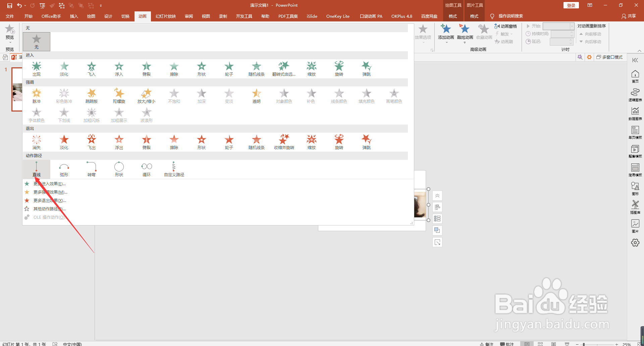644x346 pixels.
Task: Select slide 1 thumbnail
Action: point(17,89)
